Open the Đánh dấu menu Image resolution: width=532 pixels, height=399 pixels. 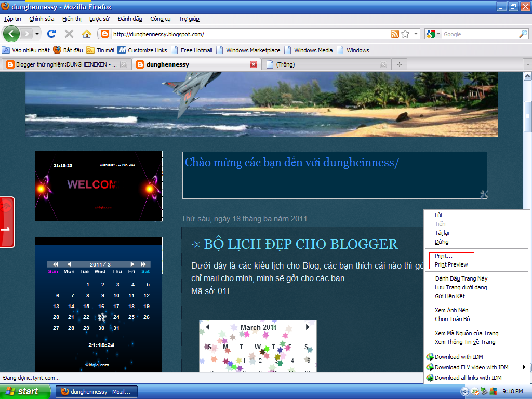(x=130, y=19)
